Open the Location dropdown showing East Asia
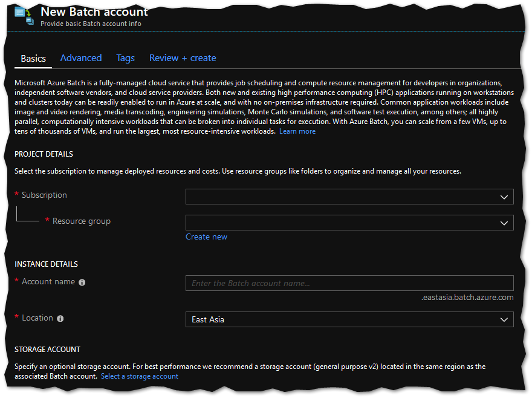Viewport: 532px width, 398px height. click(349, 319)
